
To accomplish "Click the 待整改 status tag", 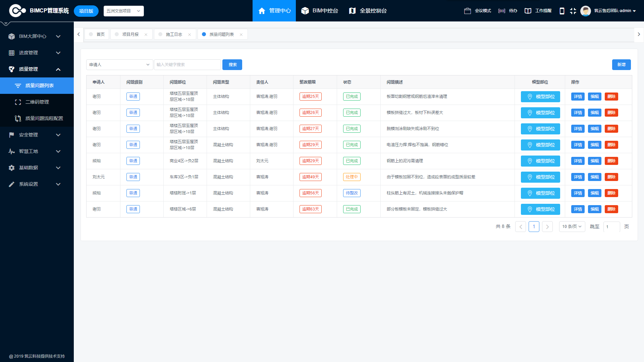I will (x=352, y=193).
